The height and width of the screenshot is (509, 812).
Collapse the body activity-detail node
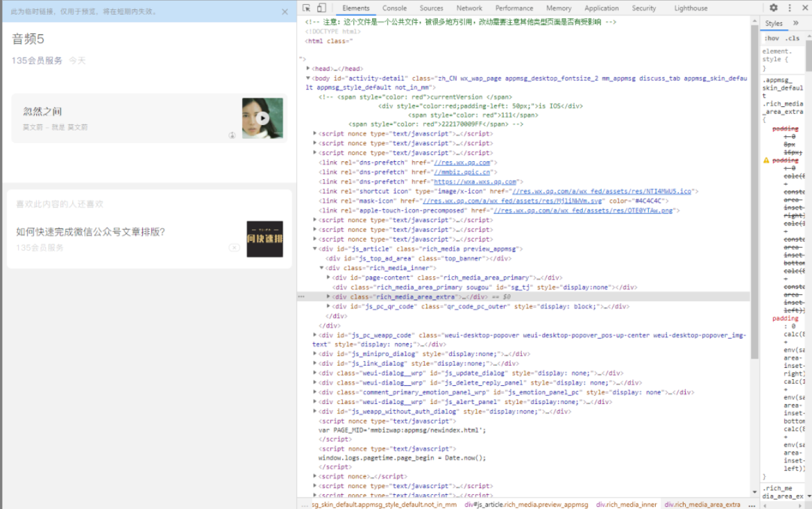[308, 78]
